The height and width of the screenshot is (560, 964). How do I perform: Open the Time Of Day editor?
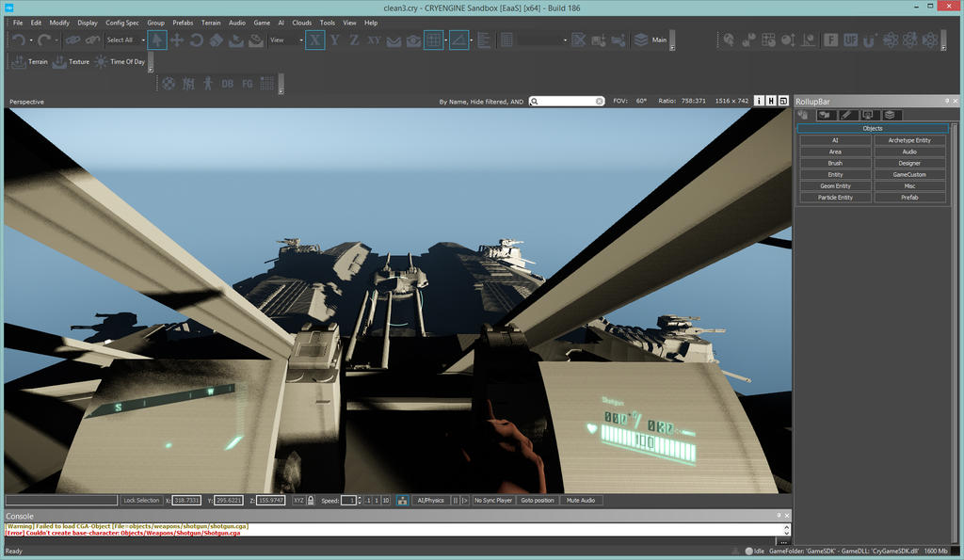pos(120,61)
